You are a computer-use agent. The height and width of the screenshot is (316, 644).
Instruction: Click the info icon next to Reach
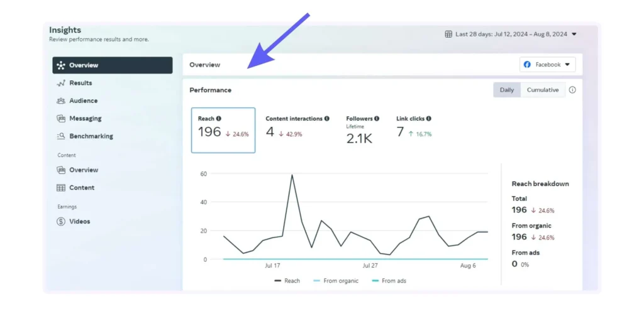click(x=219, y=119)
